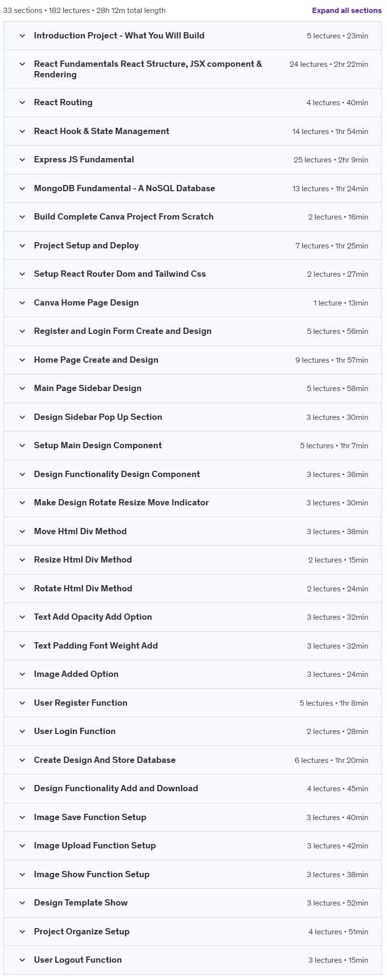Open chevron for Main Page Sidebar Design
The image size is (387, 980).
point(22,388)
